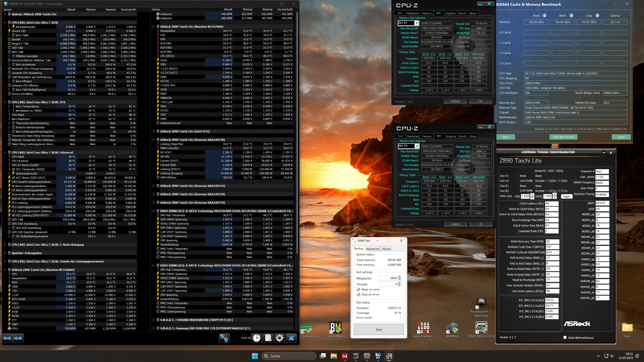Viewport: 644px width, 362px height.
Task: Toggle Beep on error checkbox
Action: pyautogui.click(x=359, y=289)
